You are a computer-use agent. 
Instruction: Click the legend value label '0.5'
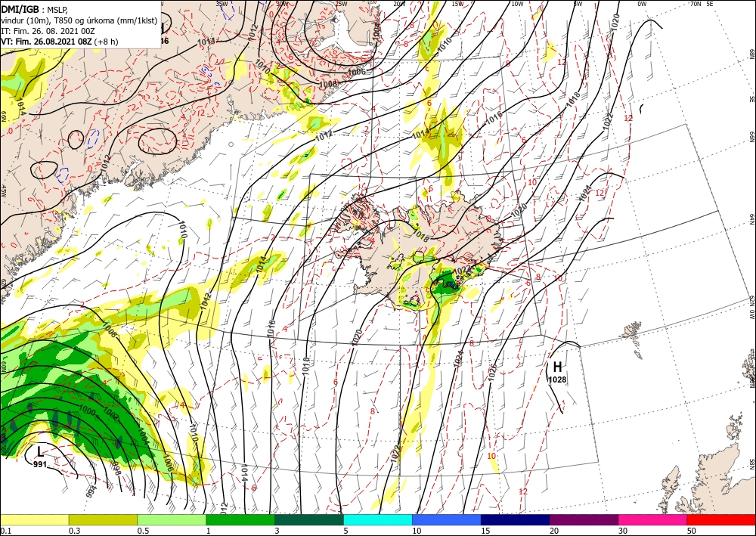tap(143, 531)
